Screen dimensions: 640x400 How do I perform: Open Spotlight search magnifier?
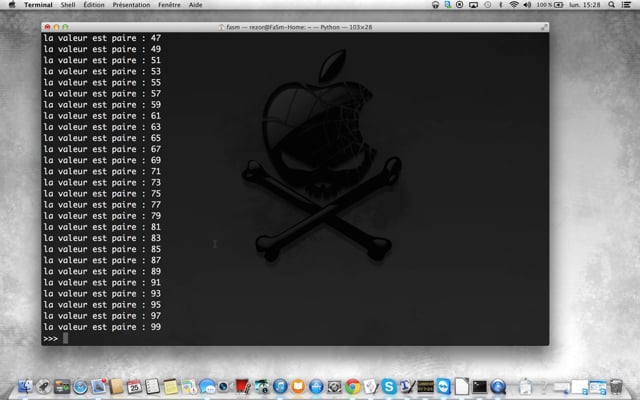(611, 5)
